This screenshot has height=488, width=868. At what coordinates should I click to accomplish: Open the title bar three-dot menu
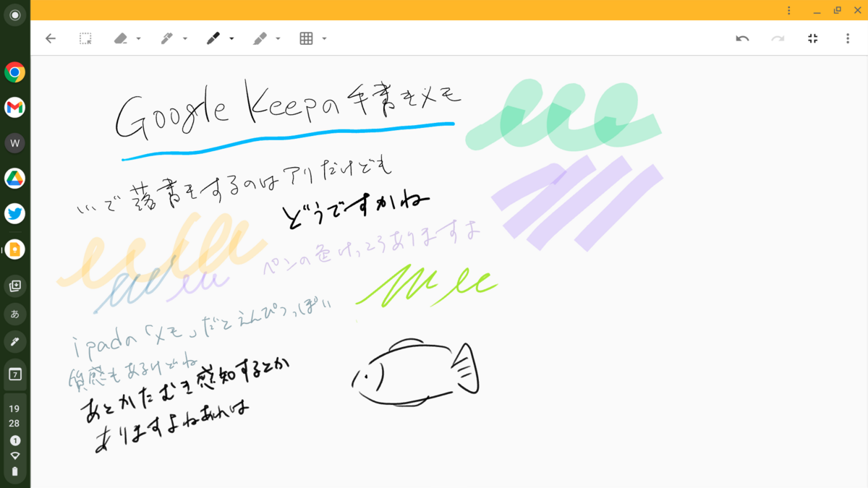[789, 11]
